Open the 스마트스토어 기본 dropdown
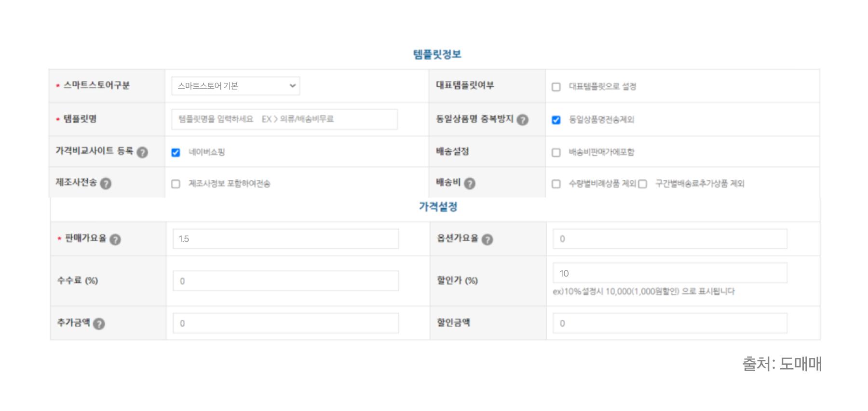 (x=235, y=86)
